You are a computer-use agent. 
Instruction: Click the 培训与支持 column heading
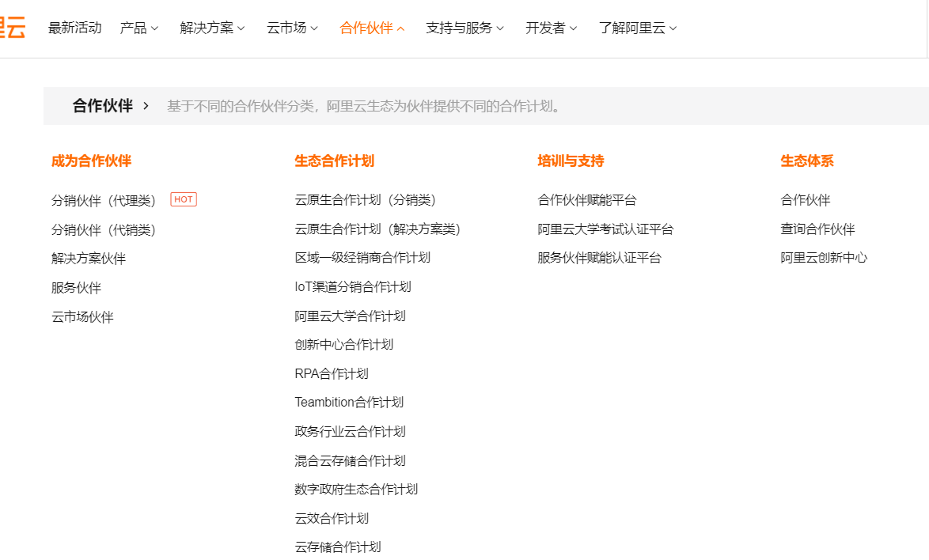571,161
